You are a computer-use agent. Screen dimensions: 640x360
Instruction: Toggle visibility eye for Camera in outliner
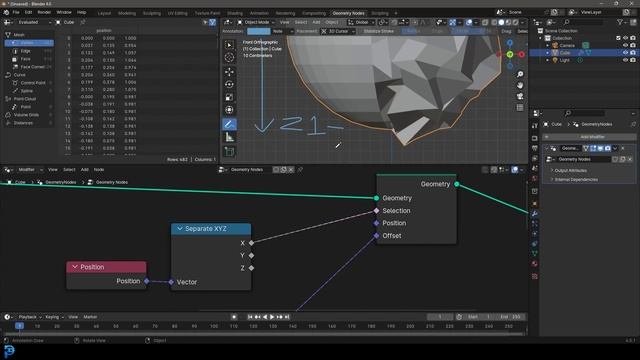pos(625,45)
